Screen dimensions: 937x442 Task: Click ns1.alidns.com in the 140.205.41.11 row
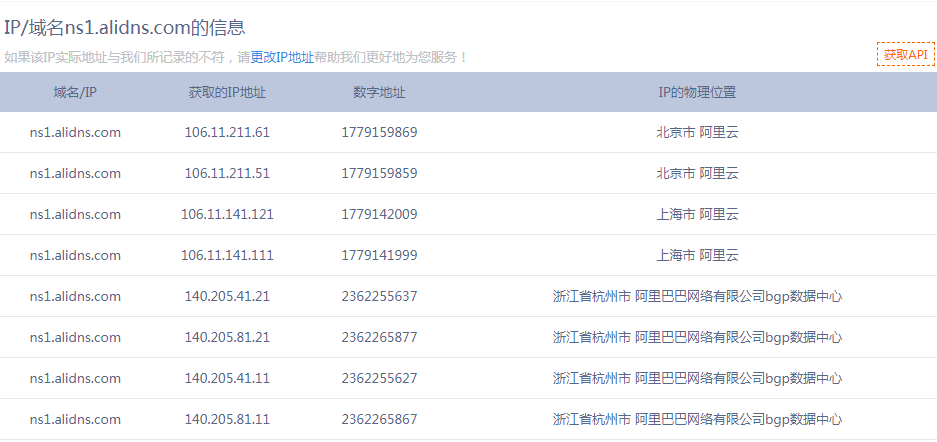75,379
